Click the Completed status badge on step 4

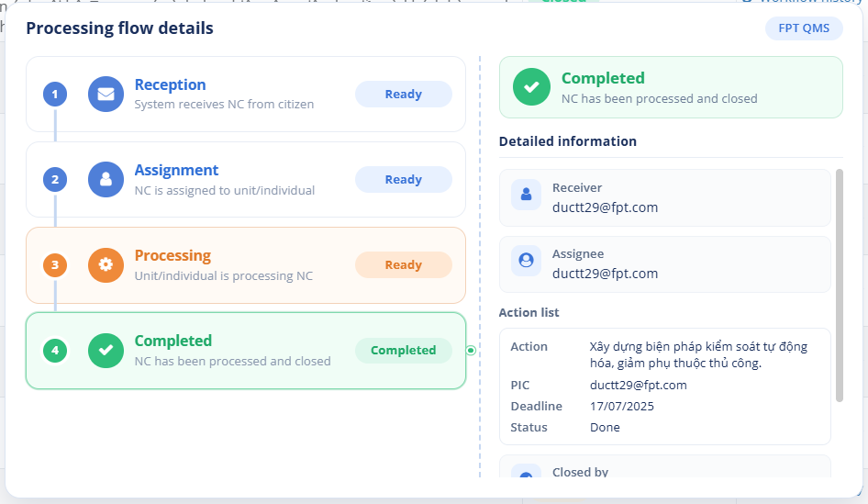(404, 350)
